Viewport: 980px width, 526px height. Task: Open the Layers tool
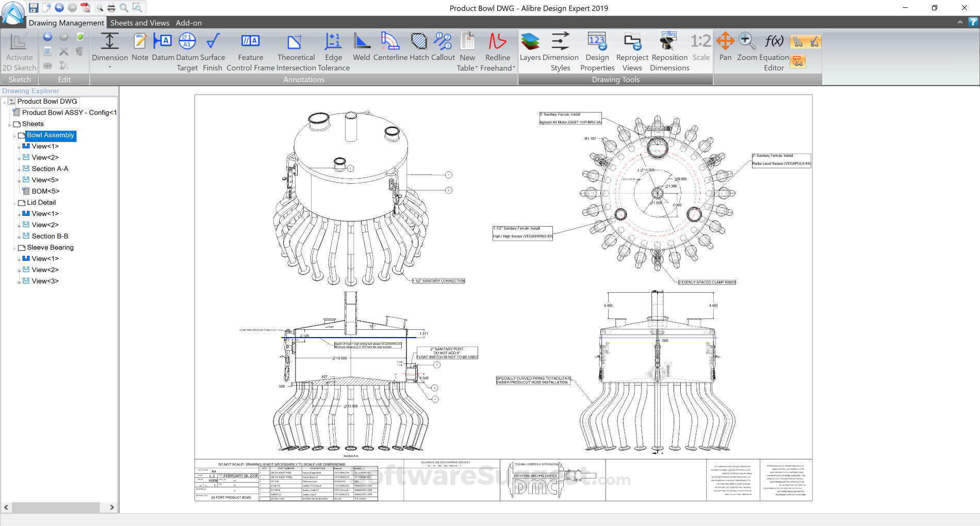530,49
